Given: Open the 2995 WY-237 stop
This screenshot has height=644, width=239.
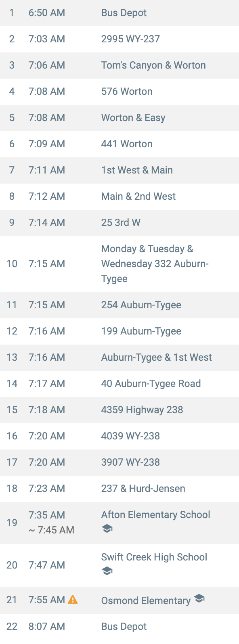Looking at the screenshot, I should tap(119, 39).
